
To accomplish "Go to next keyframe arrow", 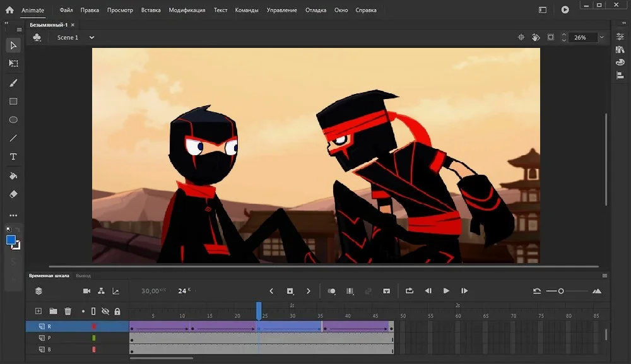I will (309, 291).
